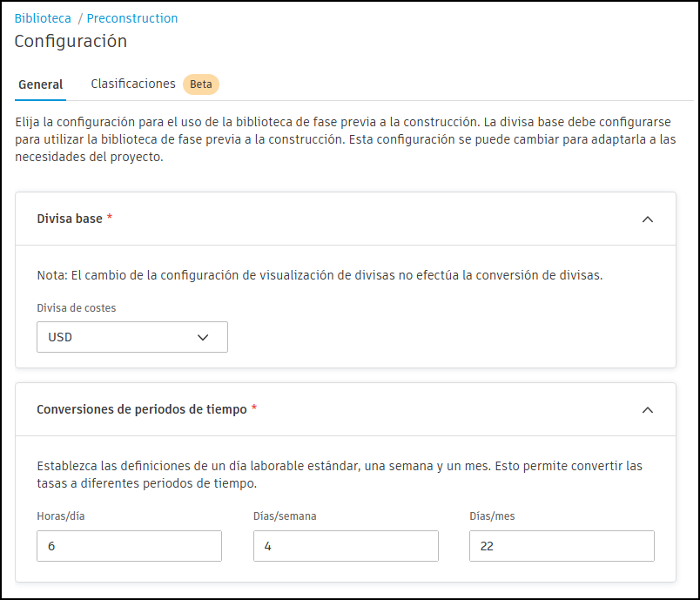Collapse the Divisa base section chevron

(647, 219)
